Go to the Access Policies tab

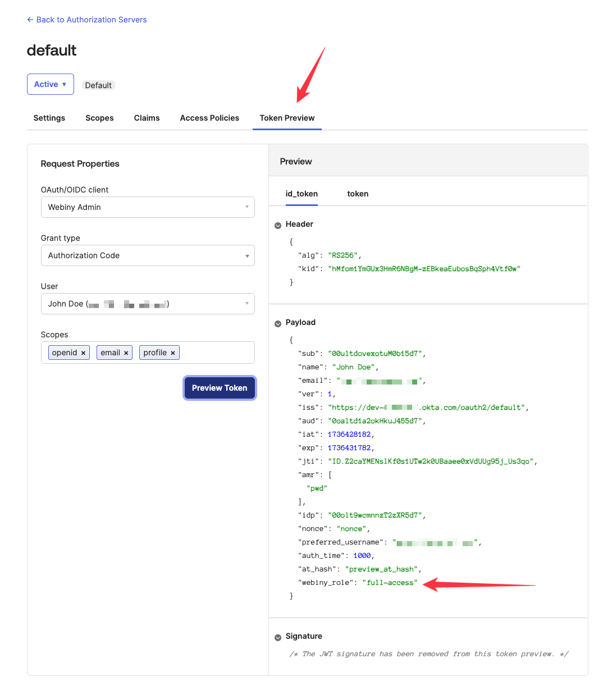point(209,118)
